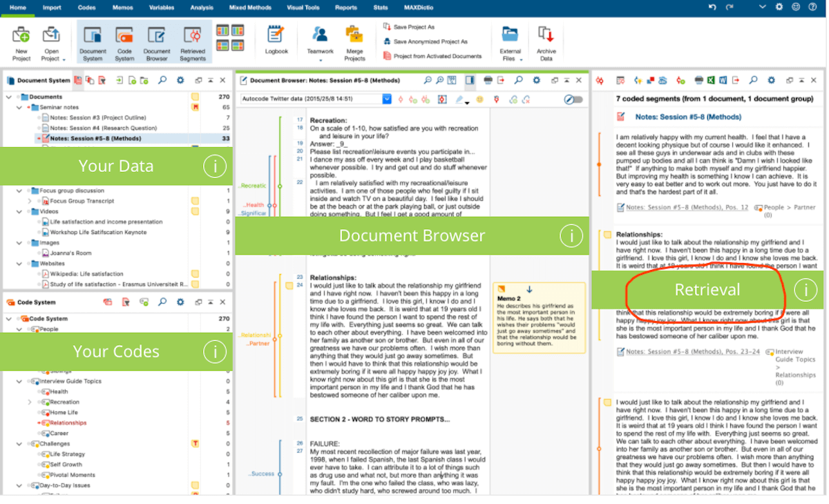Toggle Document System window in ribbon
This screenshot has height=504, width=829.
tap(93, 43)
